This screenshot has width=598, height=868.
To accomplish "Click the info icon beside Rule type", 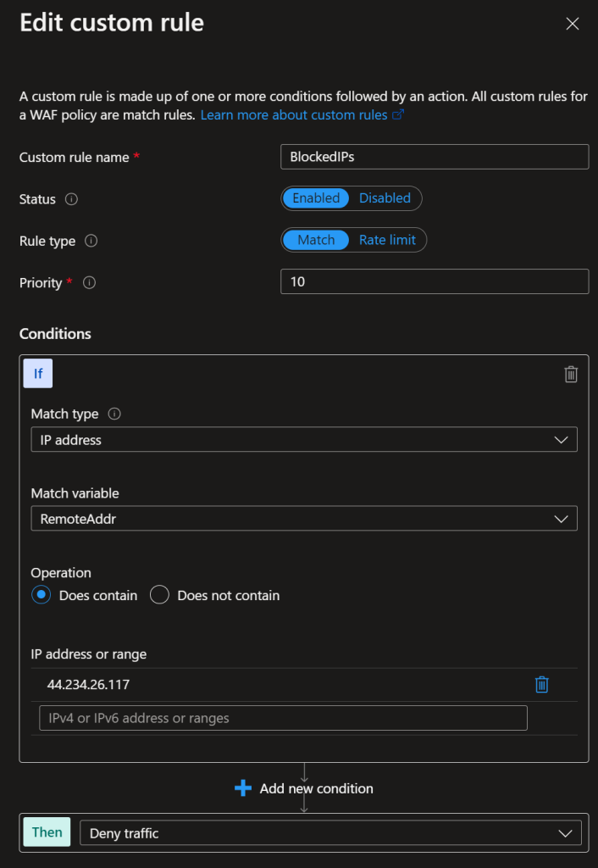I will pyautogui.click(x=91, y=242).
